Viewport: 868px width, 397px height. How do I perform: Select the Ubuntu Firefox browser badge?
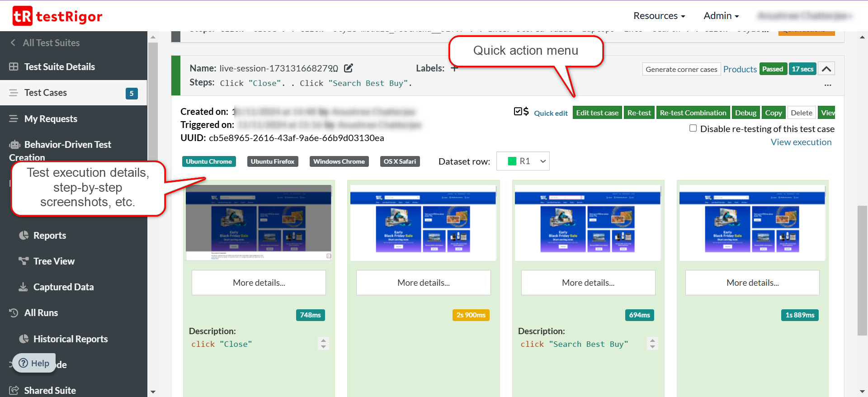[x=273, y=161]
